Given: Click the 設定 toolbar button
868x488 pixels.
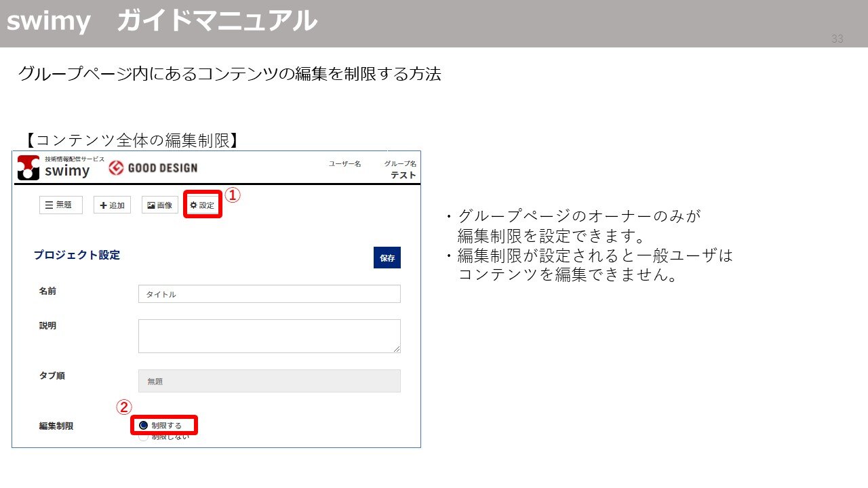Looking at the screenshot, I should tap(202, 204).
